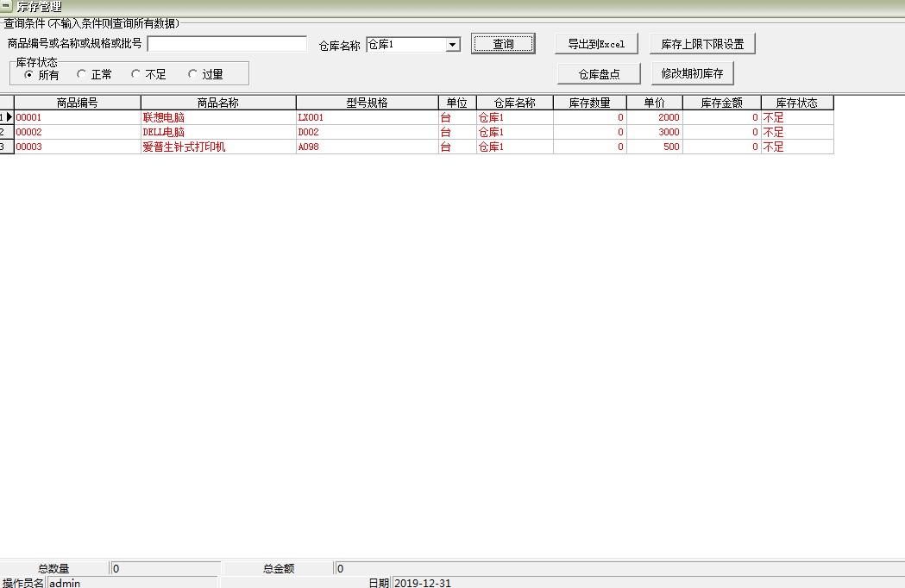The width and height of the screenshot is (905, 588).
Task: Click the 总数量 value field
Action: [x=166, y=568]
